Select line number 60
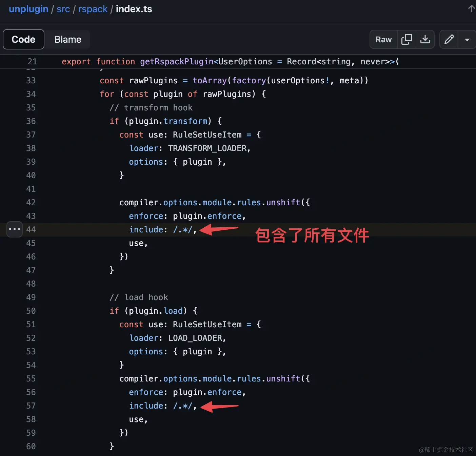 point(31,447)
